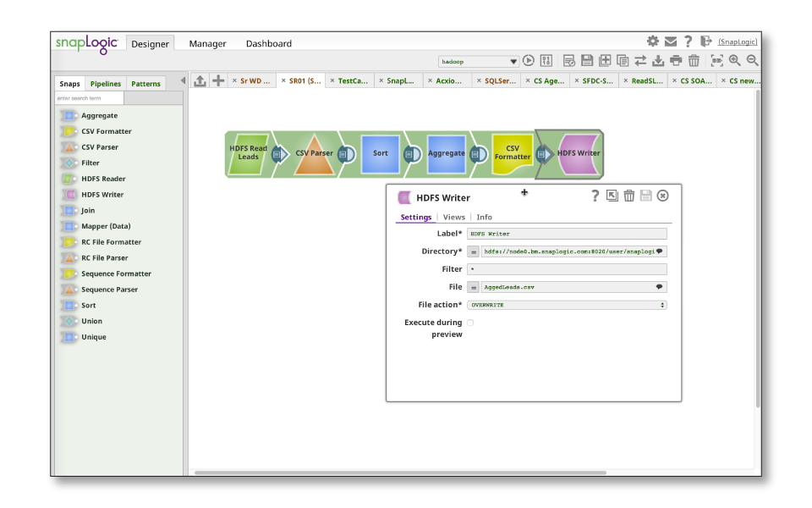Click the logout door icon
The width and height of the screenshot is (812, 508).
click(x=705, y=41)
